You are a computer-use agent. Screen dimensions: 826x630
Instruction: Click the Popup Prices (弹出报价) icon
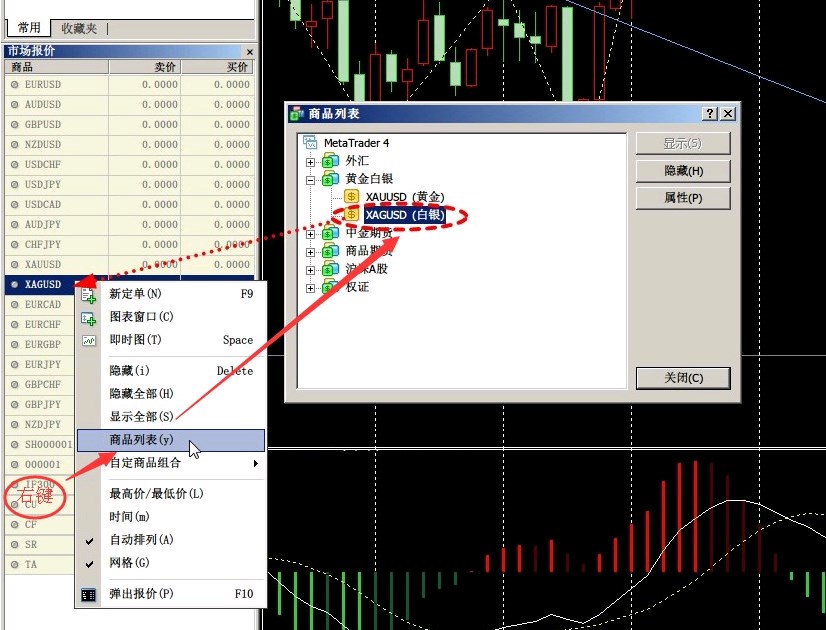point(89,594)
